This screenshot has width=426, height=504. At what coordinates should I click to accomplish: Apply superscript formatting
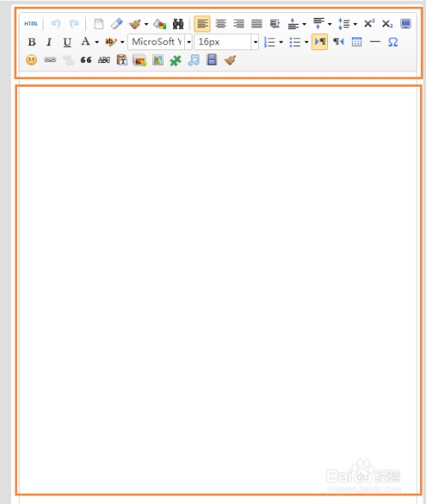[x=369, y=24]
